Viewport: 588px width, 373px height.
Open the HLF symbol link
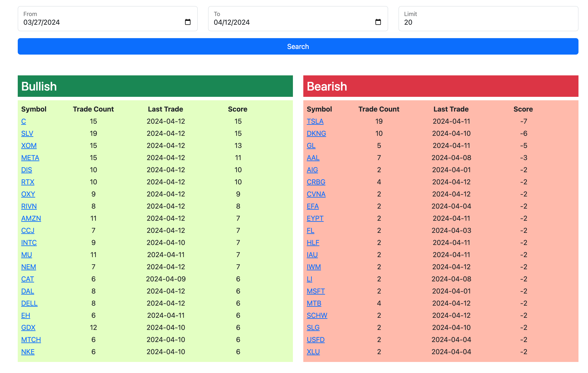point(313,243)
